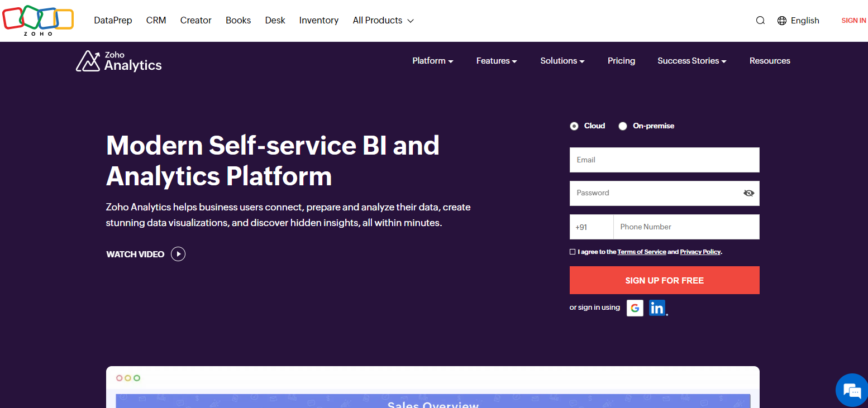Open Desk in the top bar

coord(275,21)
